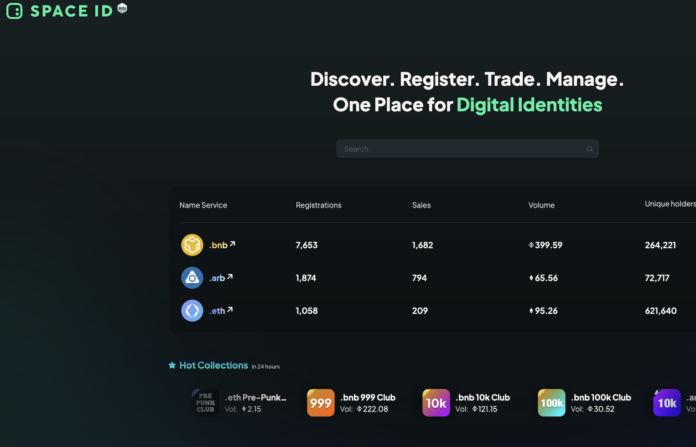Click the SPACE ID wordmark text
Screen dimensions: 696x447
(x=71, y=11)
